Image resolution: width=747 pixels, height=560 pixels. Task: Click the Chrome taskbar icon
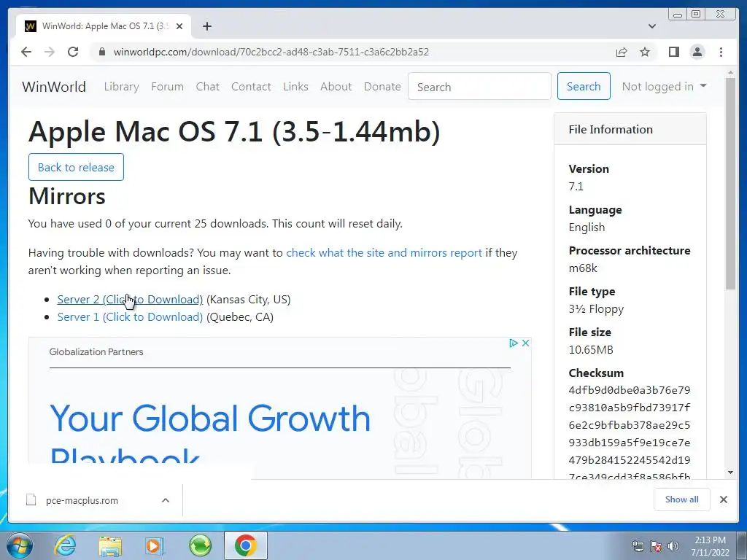click(246, 545)
